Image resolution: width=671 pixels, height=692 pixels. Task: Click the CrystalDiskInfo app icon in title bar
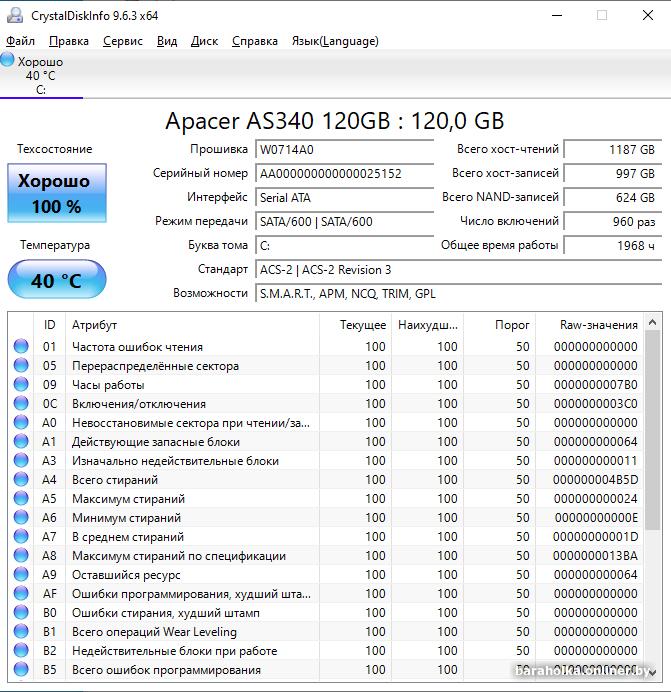tap(15, 15)
